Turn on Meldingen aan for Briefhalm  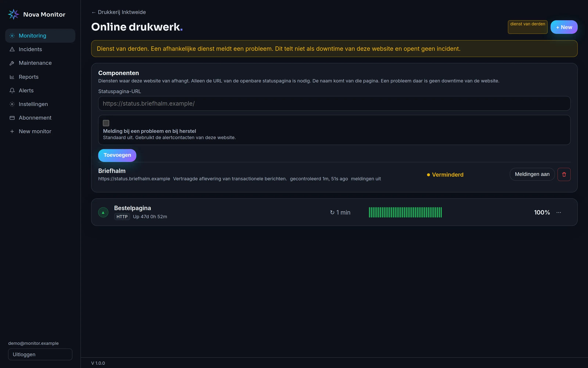tap(532, 174)
